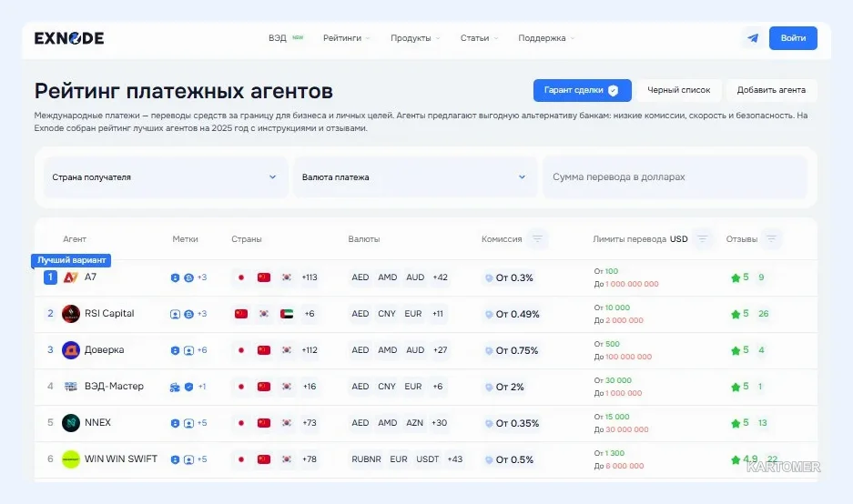The height and width of the screenshot is (504, 853).
Task: Expand the Поддержка menu
Action: point(546,38)
